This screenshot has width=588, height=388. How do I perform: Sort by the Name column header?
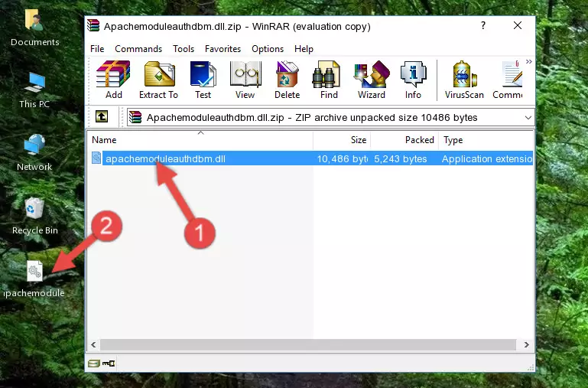pos(200,140)
